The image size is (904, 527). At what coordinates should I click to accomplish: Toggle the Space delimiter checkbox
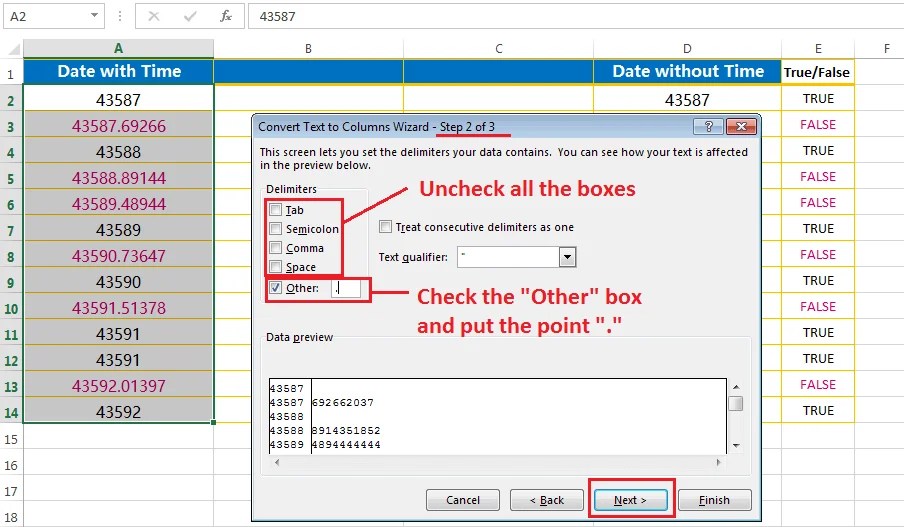click(276, 266)
